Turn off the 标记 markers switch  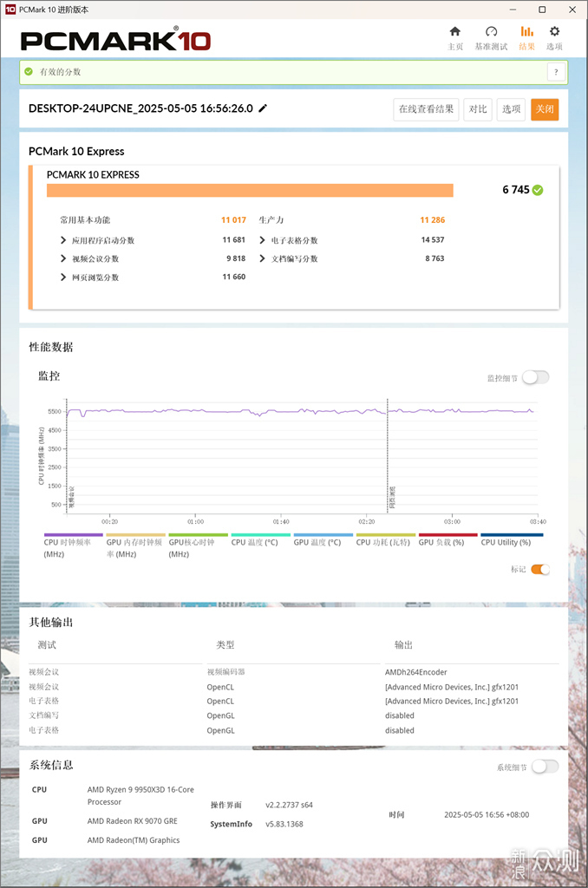pyautogui.click(x=539, y=569)
